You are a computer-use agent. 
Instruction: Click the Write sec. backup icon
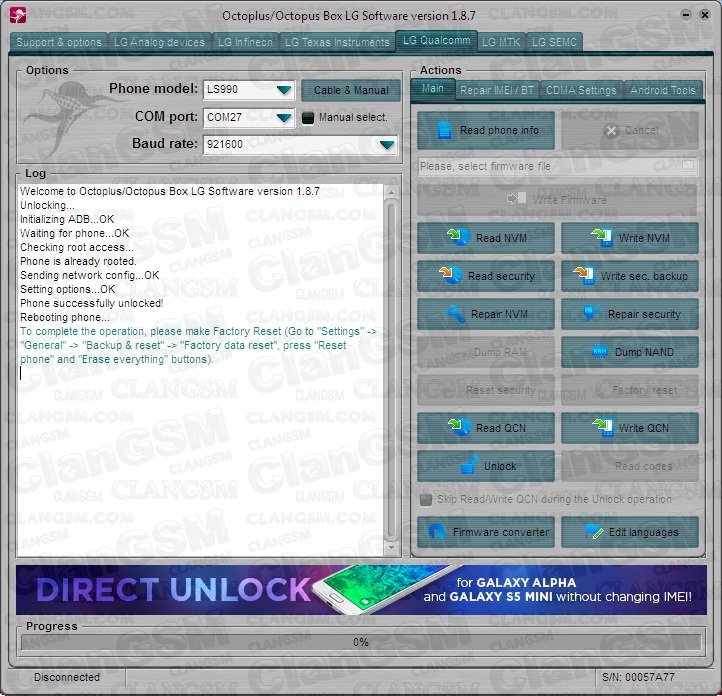[x=584, y=275]
